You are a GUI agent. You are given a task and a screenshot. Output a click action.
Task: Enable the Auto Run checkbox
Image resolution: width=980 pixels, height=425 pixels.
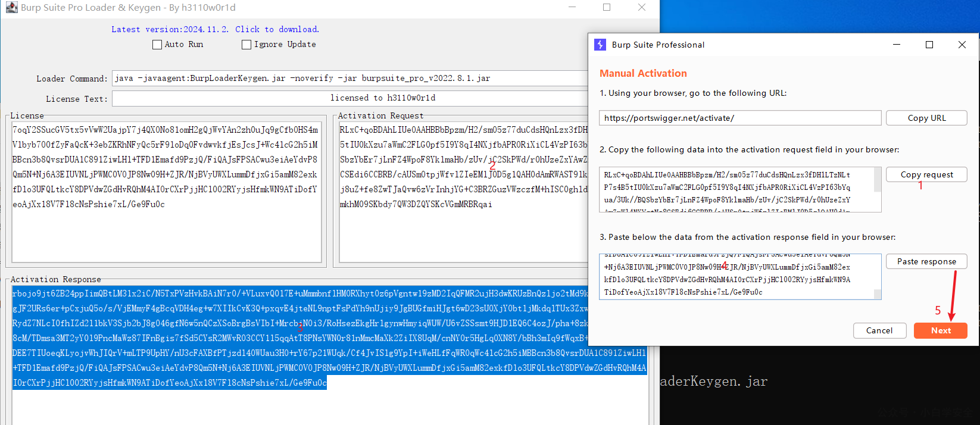(157, 45)
